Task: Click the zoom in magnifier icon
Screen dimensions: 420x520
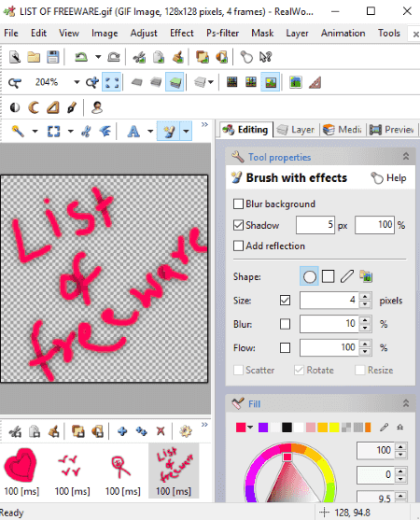Action: point(92,82)
